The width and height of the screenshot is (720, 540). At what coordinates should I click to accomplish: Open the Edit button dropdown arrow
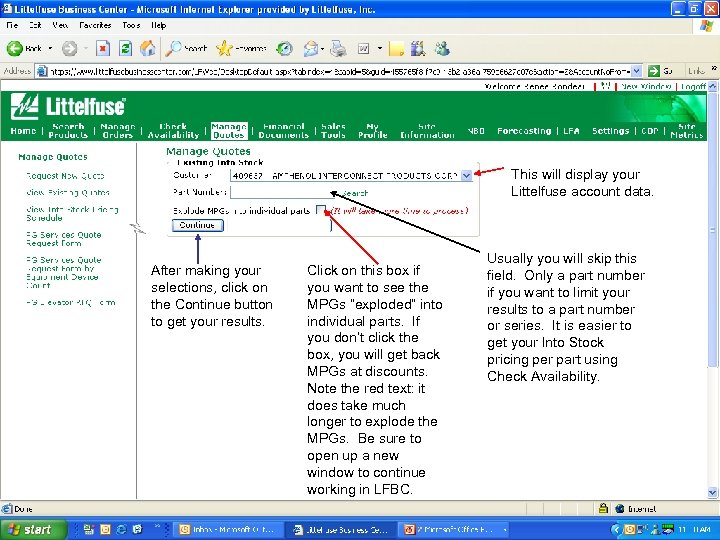[380, 48]
